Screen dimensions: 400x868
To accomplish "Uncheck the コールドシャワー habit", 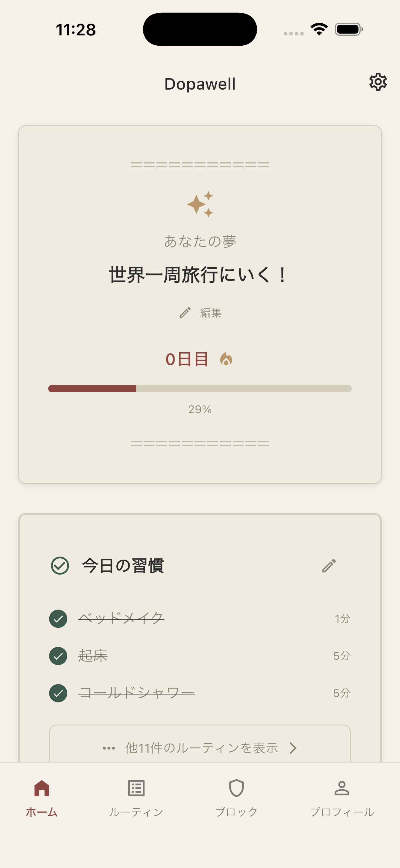I will tap(58, 693).
